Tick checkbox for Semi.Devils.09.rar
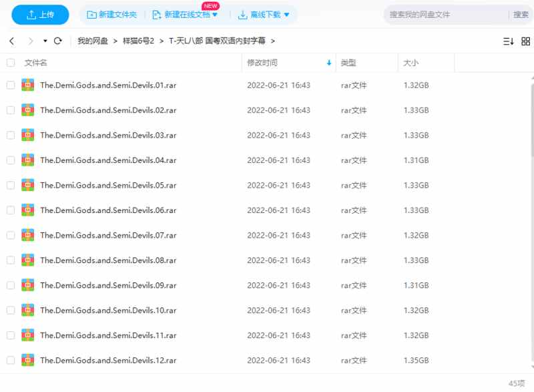 (x=11, y=285)
